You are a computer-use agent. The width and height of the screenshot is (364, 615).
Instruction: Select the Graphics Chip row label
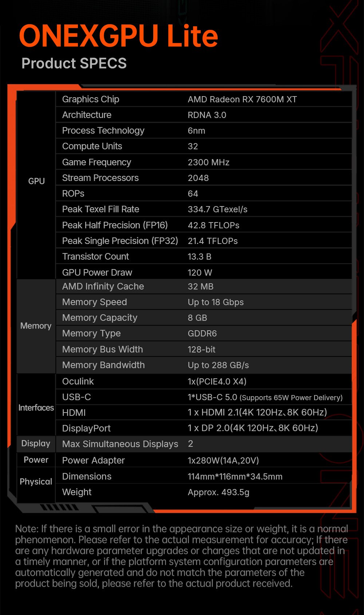click(91, 99)
